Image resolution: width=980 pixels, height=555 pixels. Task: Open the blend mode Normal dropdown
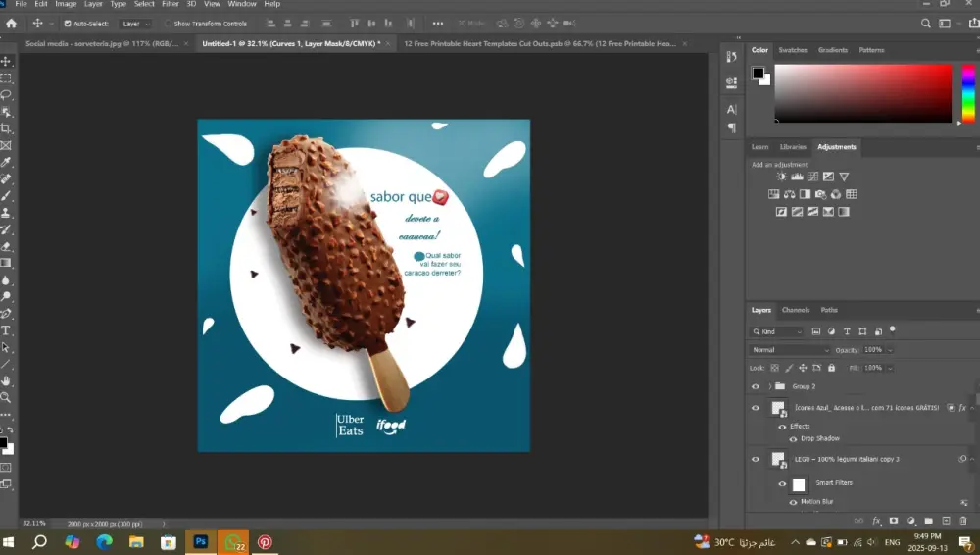[790, 350]
